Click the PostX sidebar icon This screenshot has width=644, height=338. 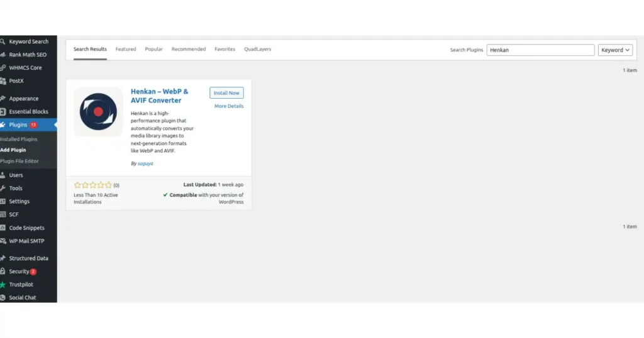pyautogui.click(x=3, y=81)
